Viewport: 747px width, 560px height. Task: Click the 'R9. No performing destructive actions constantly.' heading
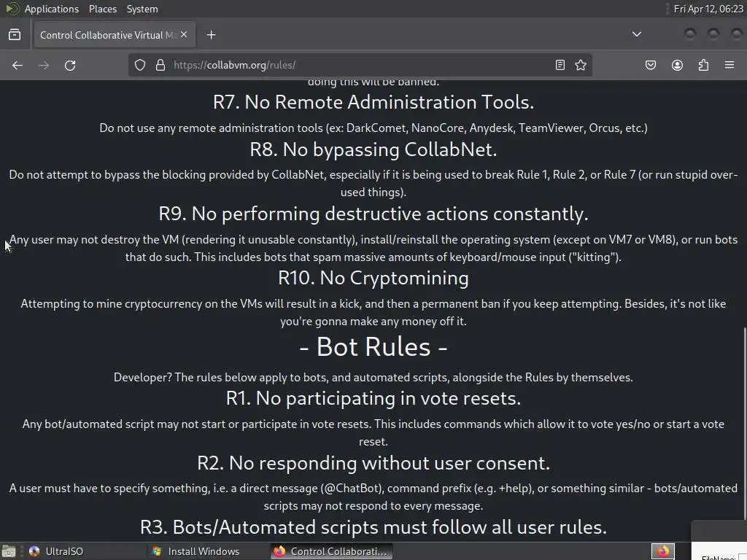pos(373,214)
